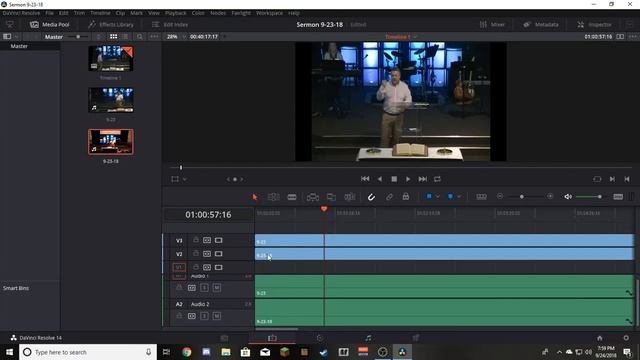Open the File menu
The height and width of the screenshot is (360, 640).
(49, 13)
